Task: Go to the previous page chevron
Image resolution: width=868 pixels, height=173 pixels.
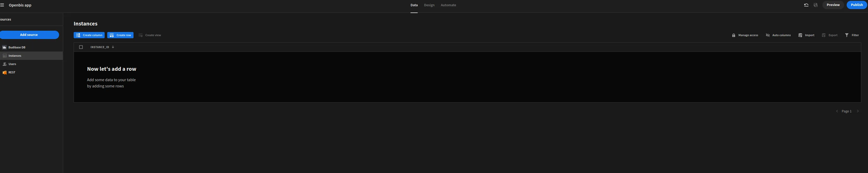Action: pos(837,111)
